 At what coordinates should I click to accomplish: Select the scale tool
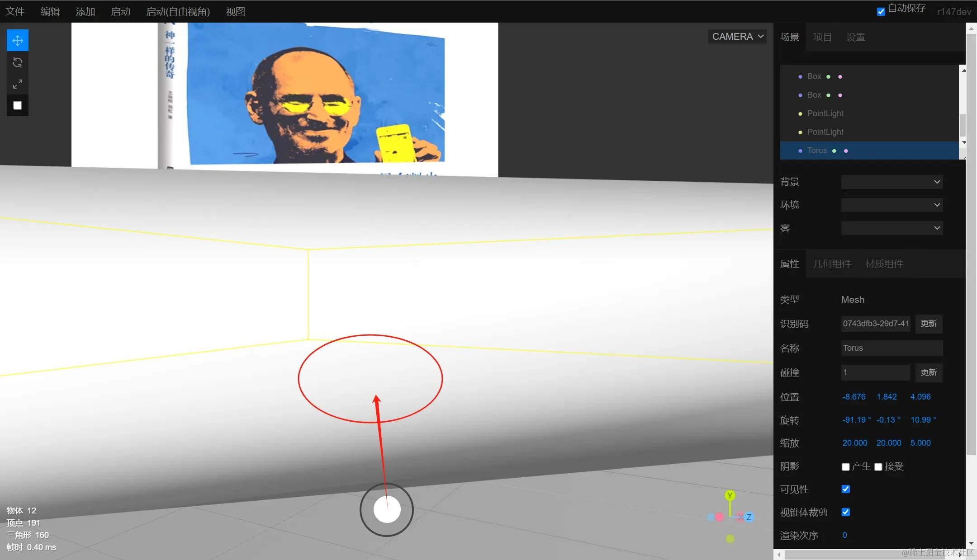click(18, 84)
